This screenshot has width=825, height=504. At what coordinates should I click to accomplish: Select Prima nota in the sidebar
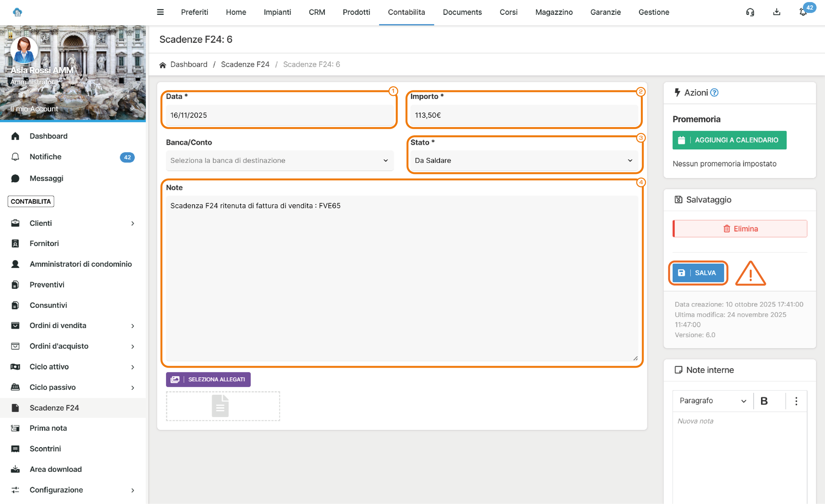(48, 428)
